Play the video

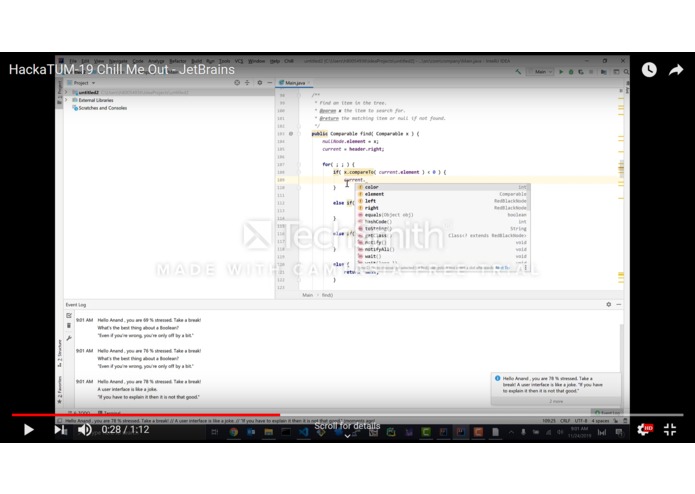click(x=28, y=429)
